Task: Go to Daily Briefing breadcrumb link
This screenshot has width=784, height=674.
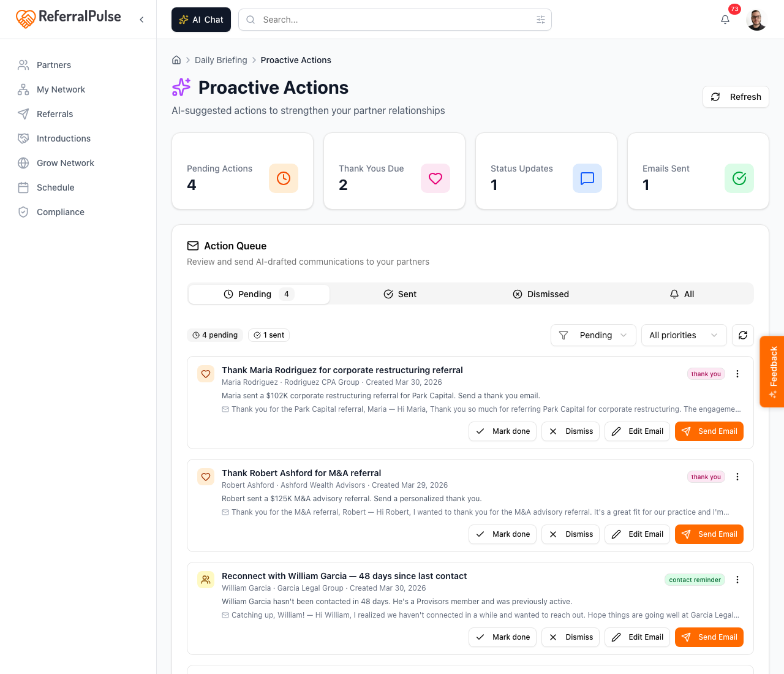Action: pos(221,60)
